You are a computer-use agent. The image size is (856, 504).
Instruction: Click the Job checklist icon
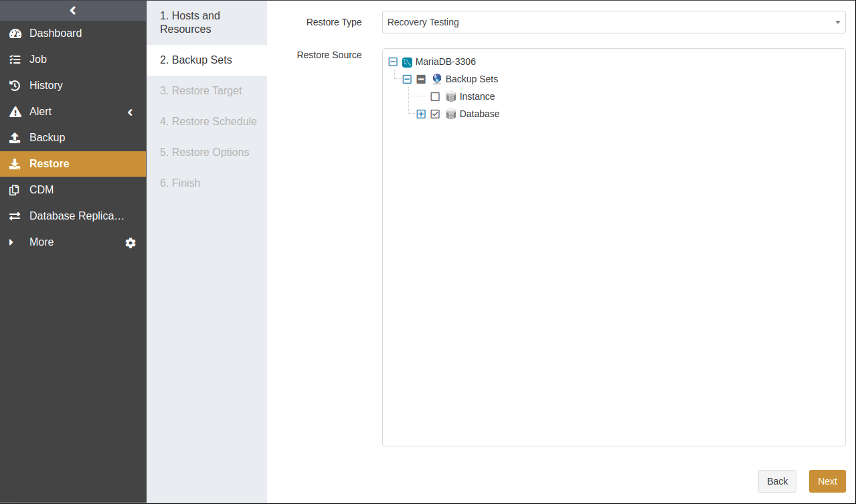point(15,60)
